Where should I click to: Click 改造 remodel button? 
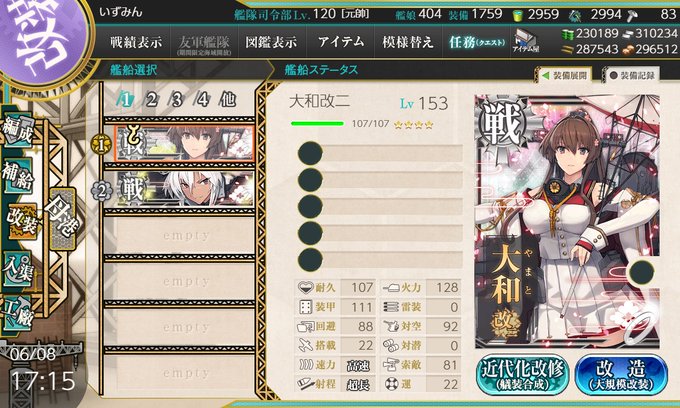click(x=621, y=375)
